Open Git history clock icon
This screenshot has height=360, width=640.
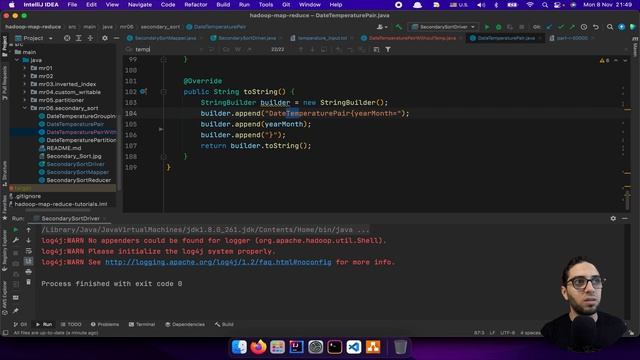point(584,27)
